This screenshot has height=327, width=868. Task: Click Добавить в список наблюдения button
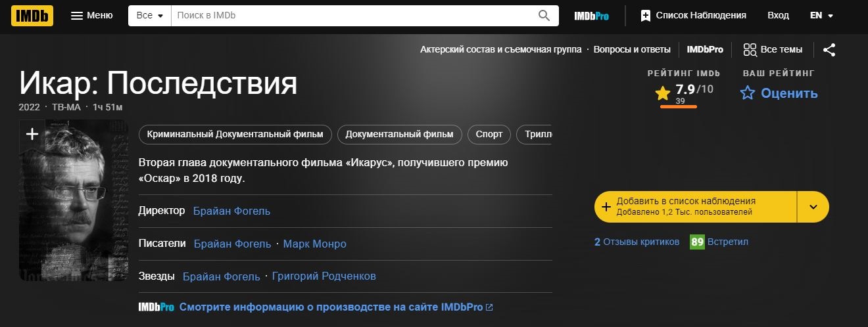(696, 207)
